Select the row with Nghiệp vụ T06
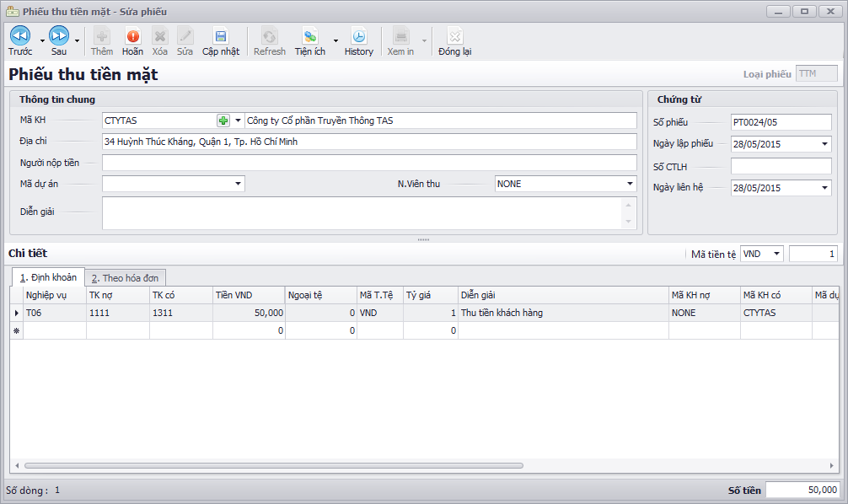This screenshot has height=504, width=848. [x=54, y=313]
